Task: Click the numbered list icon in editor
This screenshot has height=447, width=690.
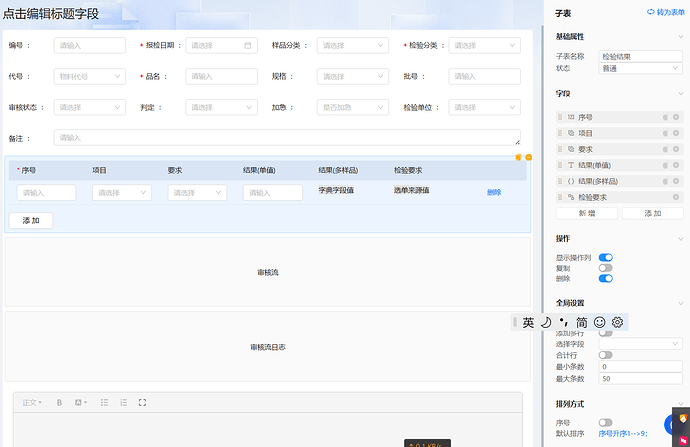Action: [x=123, y=402]
